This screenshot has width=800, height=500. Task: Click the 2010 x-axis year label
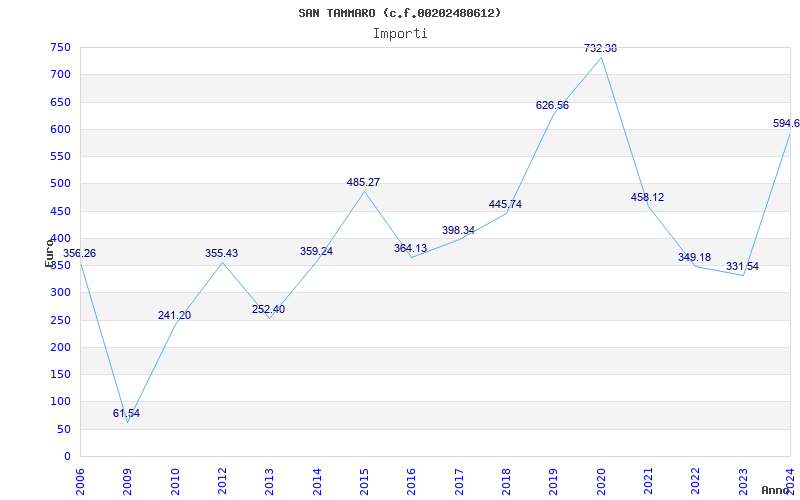pyautogui.click(x=174, y=482)
